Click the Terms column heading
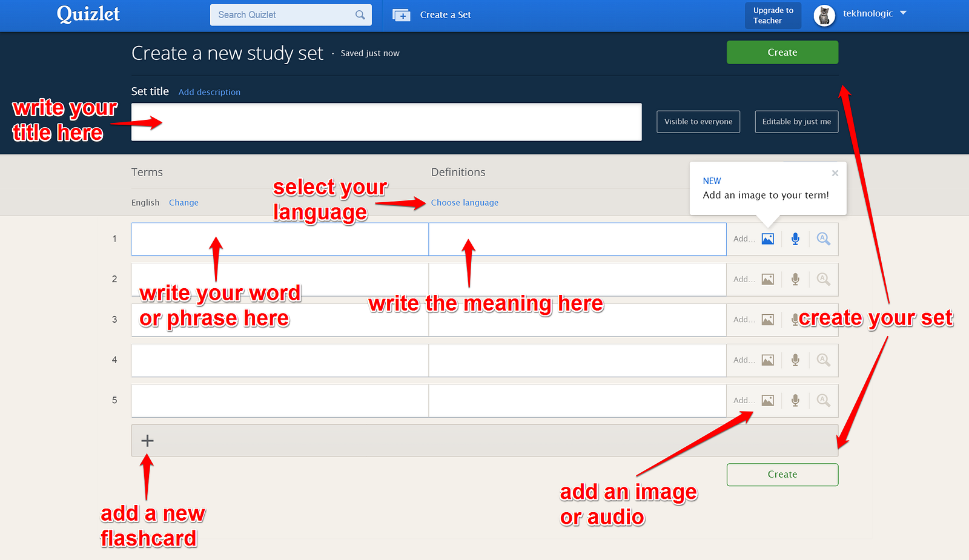This screenshot has width=969, height=560. click(x=147, y=173)
